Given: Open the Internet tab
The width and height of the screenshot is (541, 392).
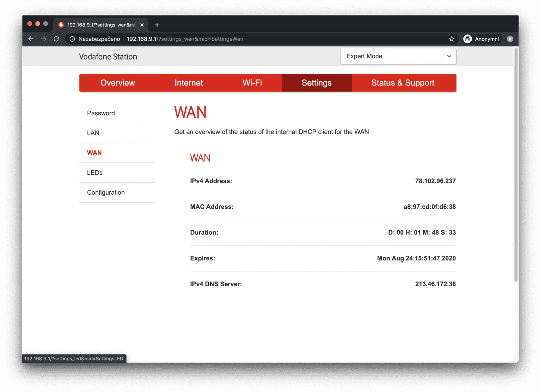Looking at the screenshot, I should 189,83.
